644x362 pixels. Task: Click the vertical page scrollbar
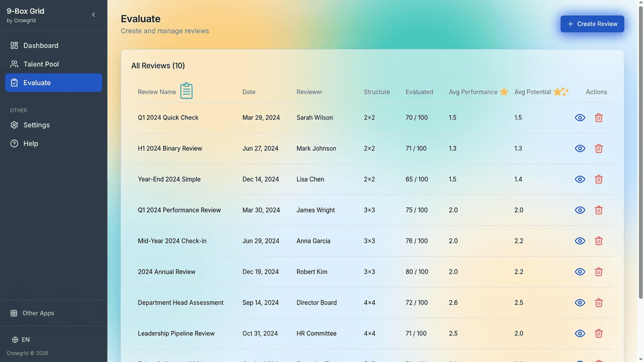point(640,151)
